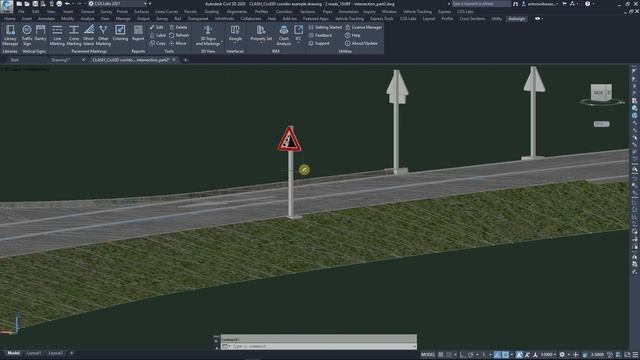Viewport: 640px width, 360px height.
Task: Close the CLASH_Civil3D corridor drawing tab
Action: click(174, 60)
